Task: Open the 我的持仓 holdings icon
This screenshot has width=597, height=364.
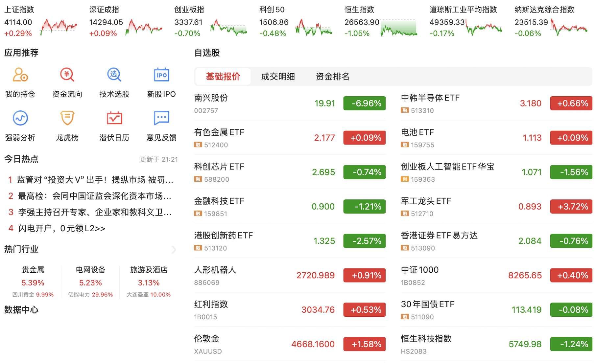Action: tap(20, 75)
